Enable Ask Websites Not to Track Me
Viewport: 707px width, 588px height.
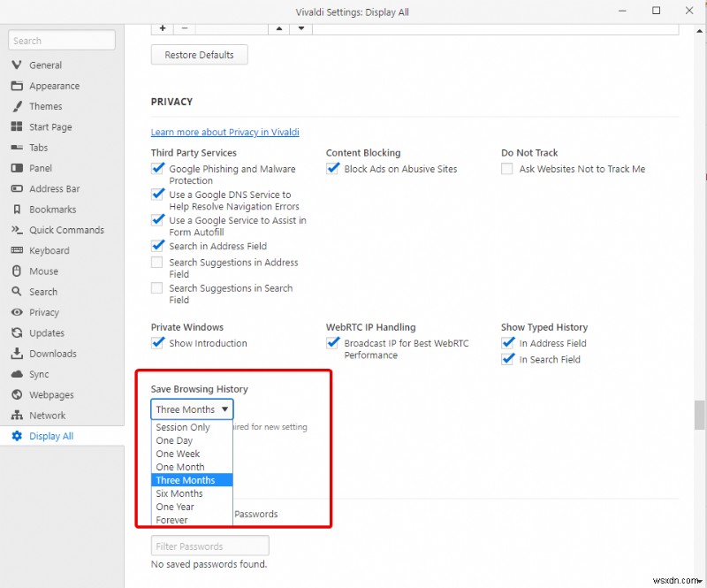click(507, 169)
